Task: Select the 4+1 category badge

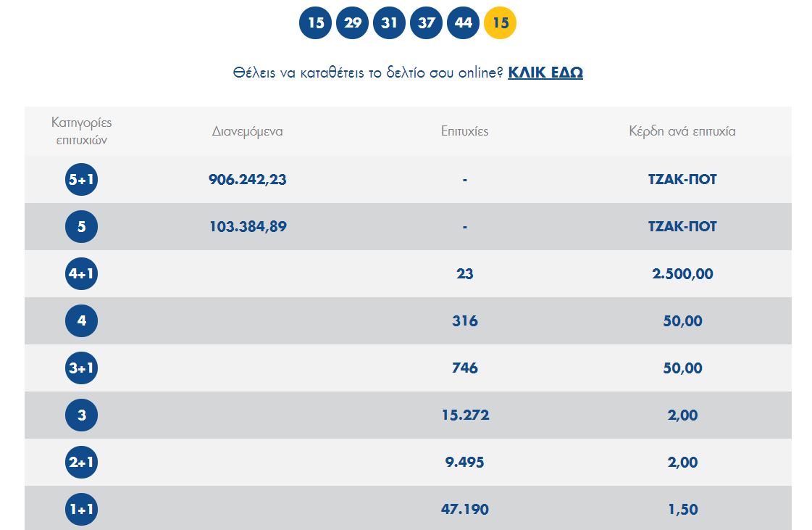Action: click(x=81, y=274)
